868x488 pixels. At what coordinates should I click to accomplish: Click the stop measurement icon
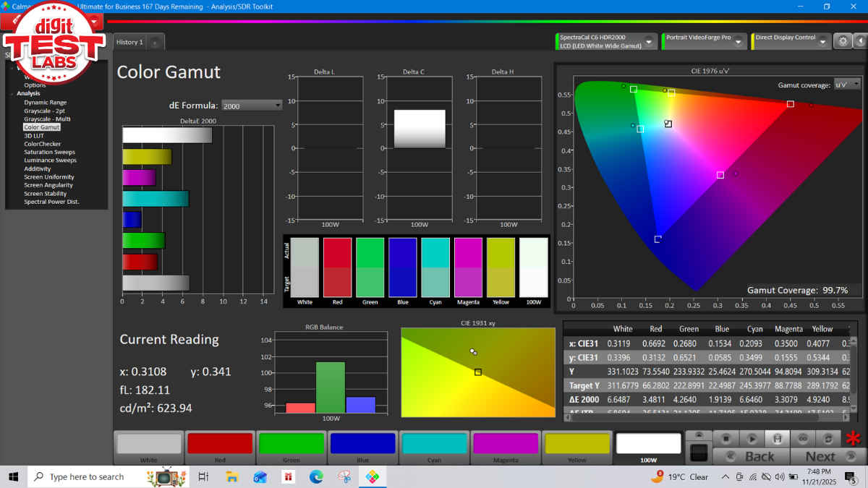coord(726,439)
